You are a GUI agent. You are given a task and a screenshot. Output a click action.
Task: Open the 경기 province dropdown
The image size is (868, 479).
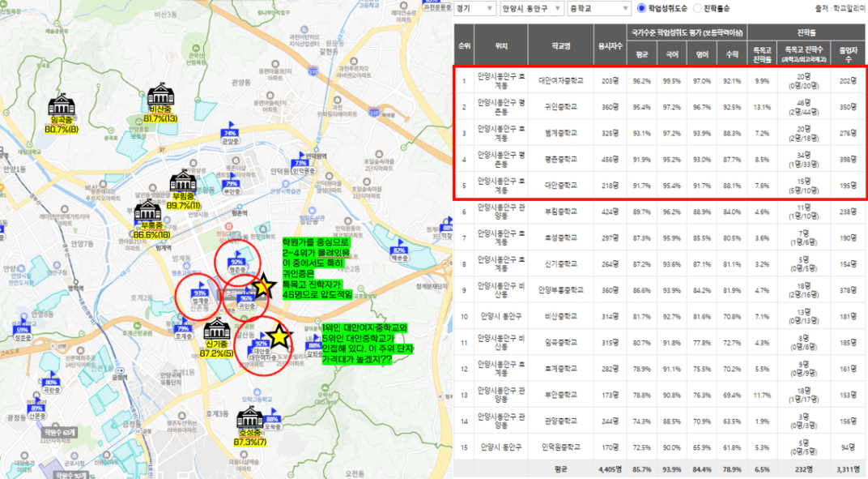tap(474, 8)
